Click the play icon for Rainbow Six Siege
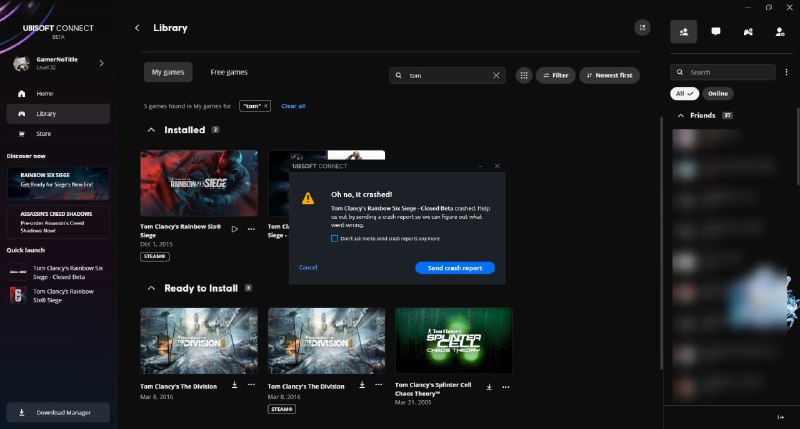800x429 pixels. click(234, 228)
